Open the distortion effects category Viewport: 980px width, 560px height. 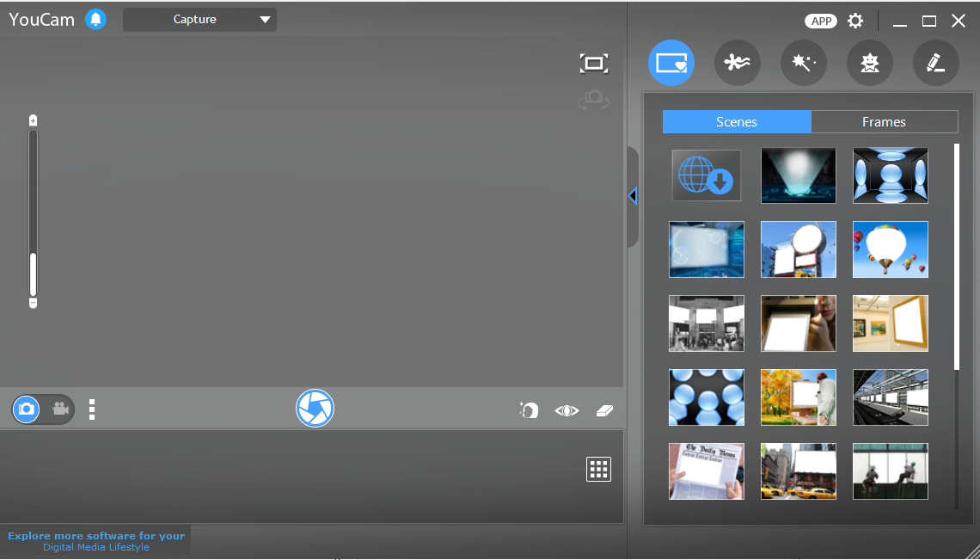[x=869, y=63]
